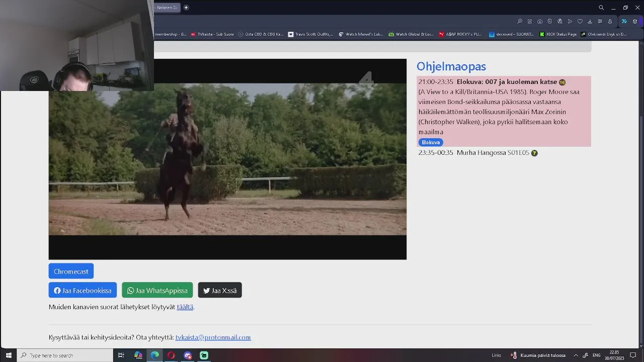The width and height of the screenshot is (644, 362).
Task: Open Task View on the taskbar
Action: (x=121, y=355)
